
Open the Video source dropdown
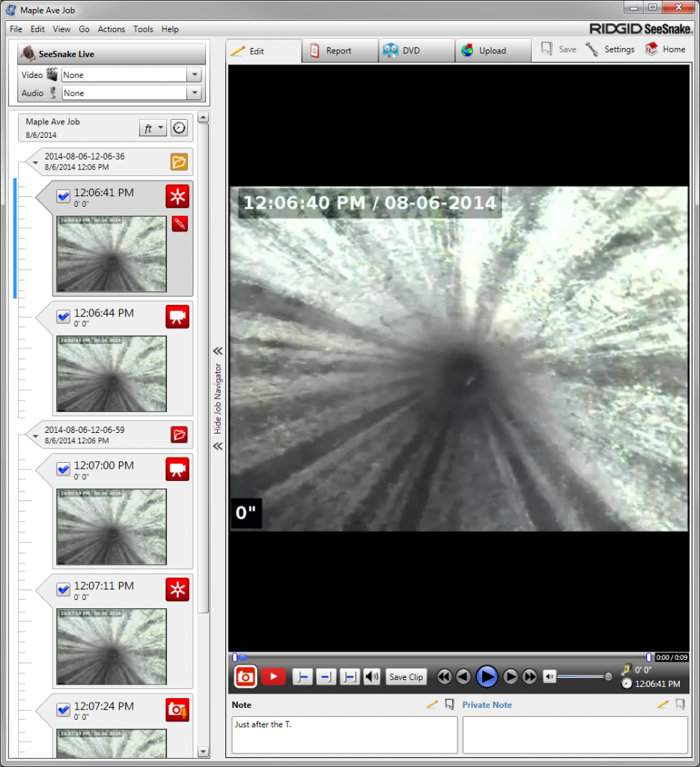pyautogui.click(x=195, y=75)
